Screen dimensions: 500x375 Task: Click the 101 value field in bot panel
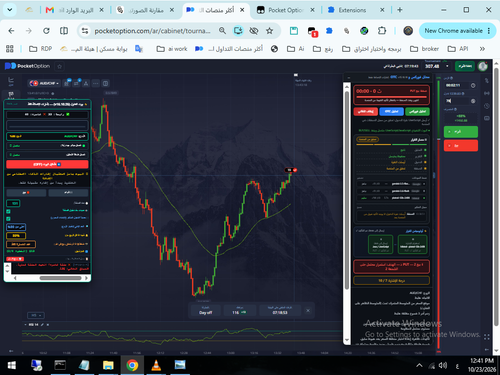click(x=13, y=203)
